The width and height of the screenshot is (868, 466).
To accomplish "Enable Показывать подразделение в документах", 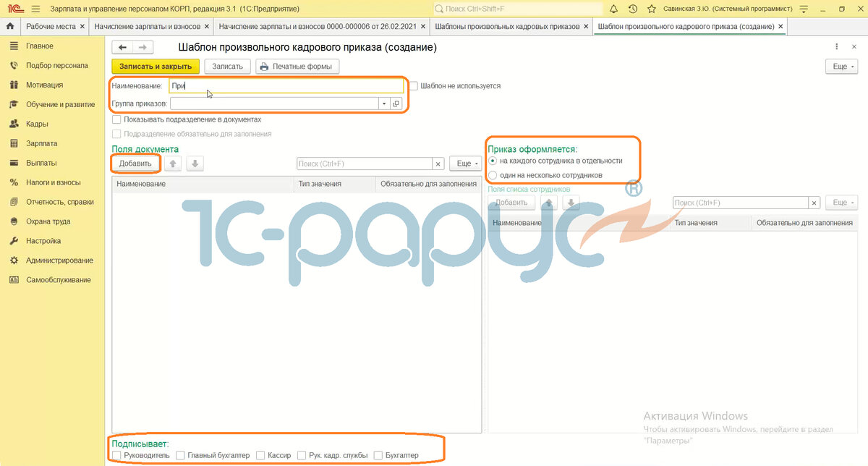I will coord(116,119).
